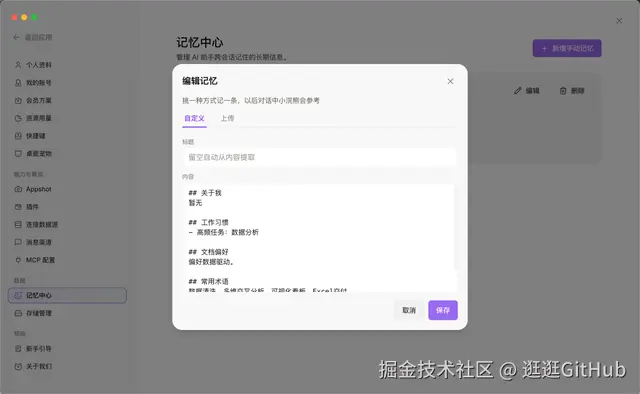
Task: Click the 取消 button
Action: (x=409, y=310)
